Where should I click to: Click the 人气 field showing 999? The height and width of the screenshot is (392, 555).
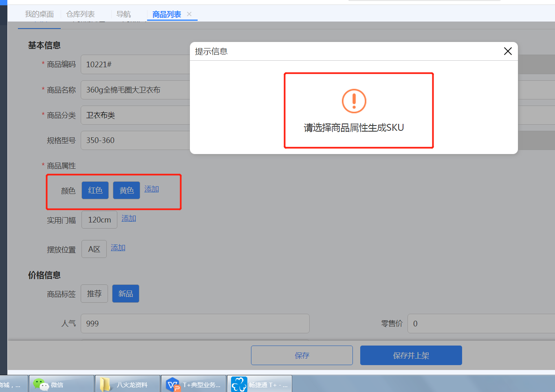[195, 324]
